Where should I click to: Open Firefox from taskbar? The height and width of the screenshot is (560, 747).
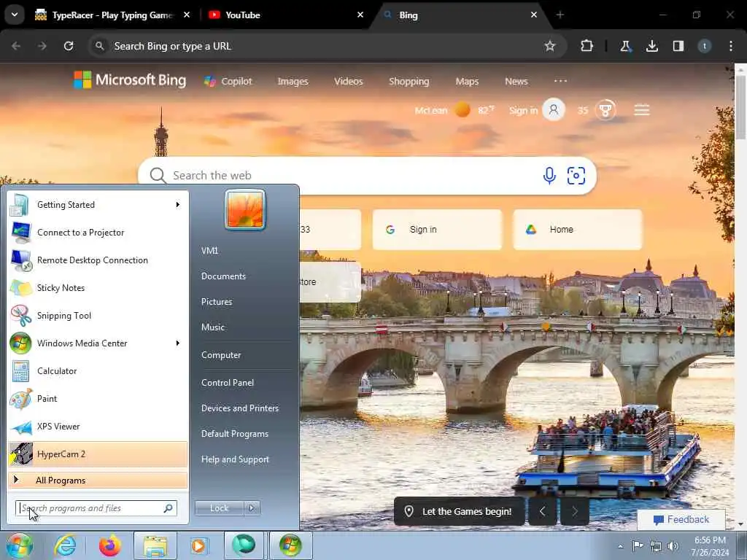pos(110,545)
